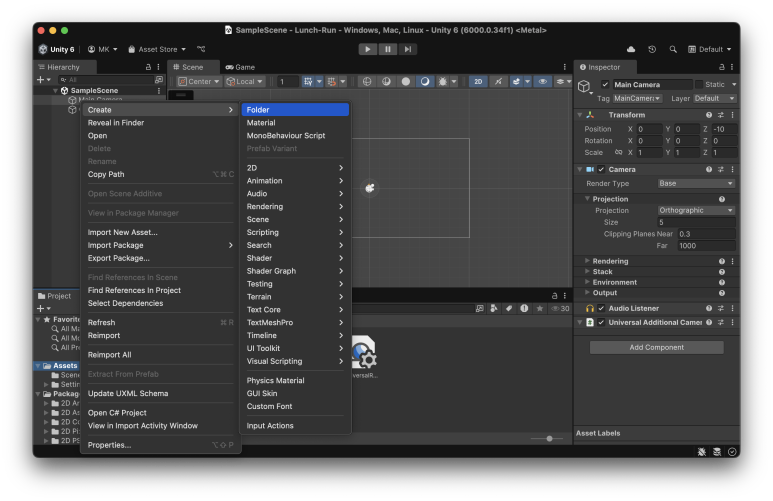The height and width of the screenshot is (501, 773).
Task: Open the Render Type Base dropdown
Action: tap(696, 183)
